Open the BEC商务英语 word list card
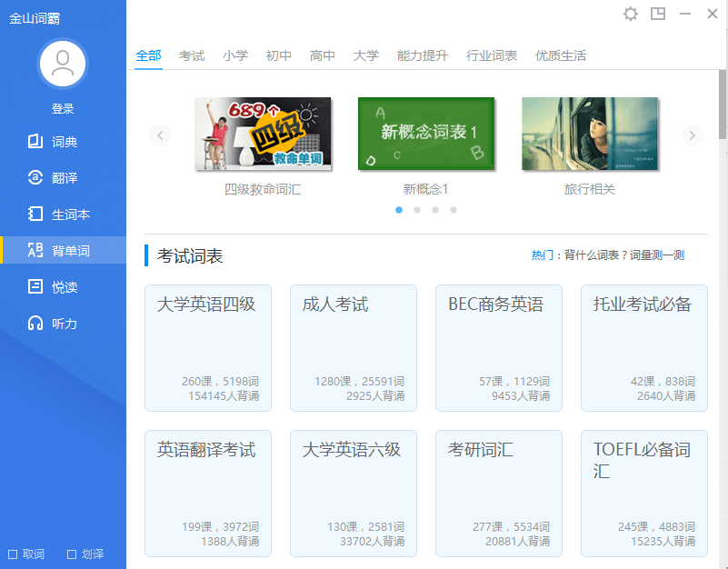Screen dimensions: 728x569 pyautogui.click(x=499, y=348)
